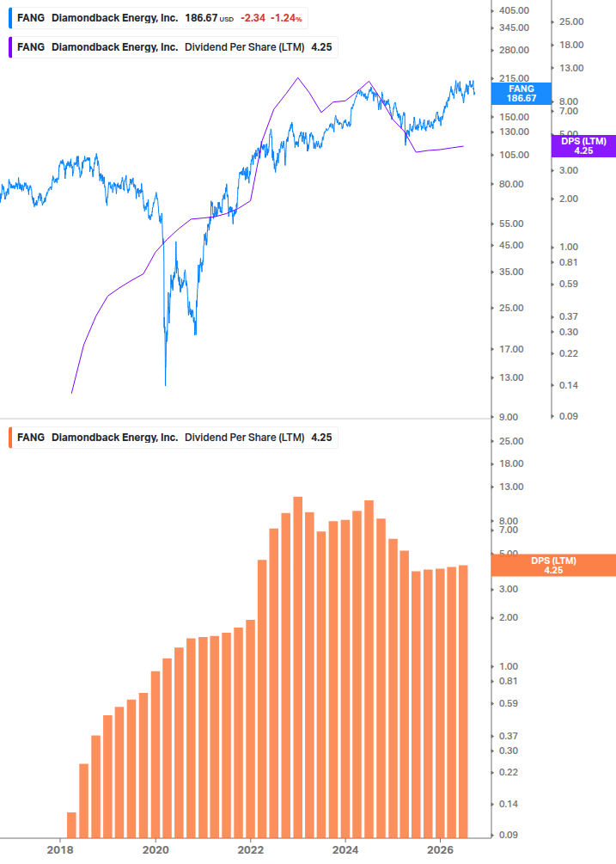Click the 2026 label on the time axis
Screen dimensions: 616x864
click(441, 849)
